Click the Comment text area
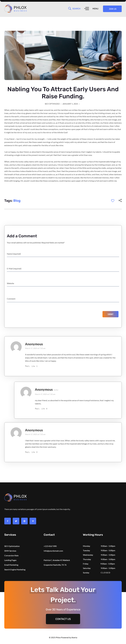This screenshot has height=644, width=126. point(63,299)
